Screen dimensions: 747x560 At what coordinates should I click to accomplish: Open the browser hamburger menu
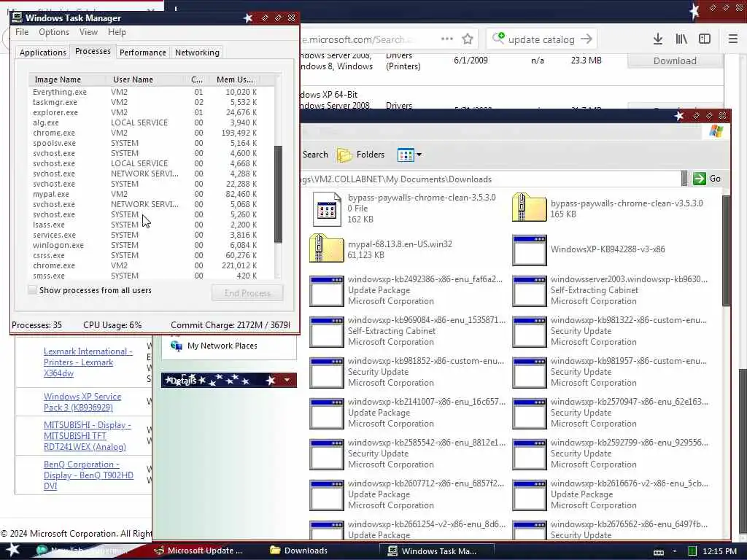[x=733, y=39]
